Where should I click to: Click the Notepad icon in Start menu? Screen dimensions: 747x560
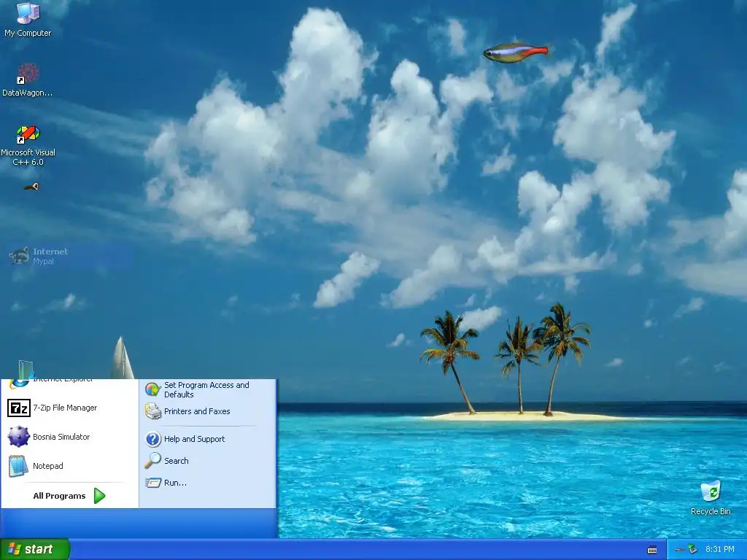(x=18, y=466)
